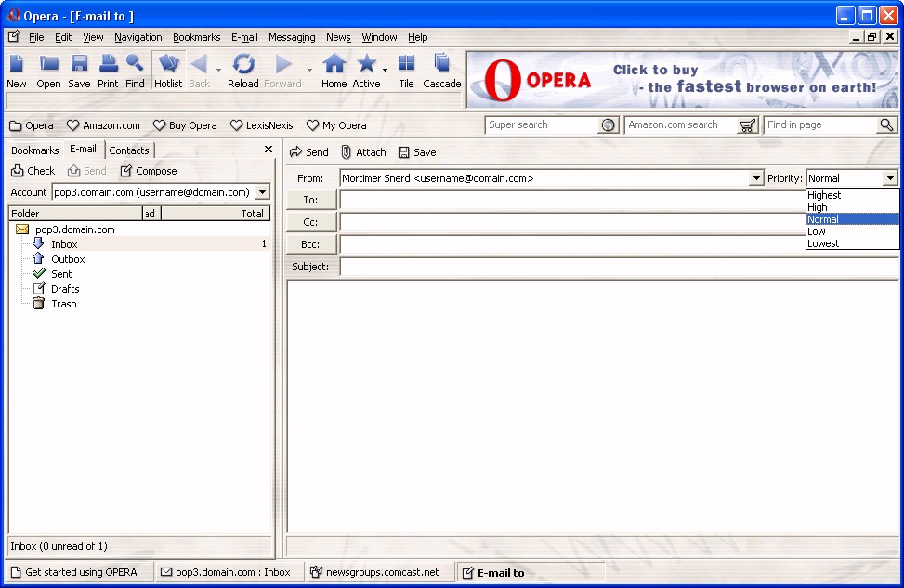
Task: Switch to the Contacts tab
Action: point(129,150)
